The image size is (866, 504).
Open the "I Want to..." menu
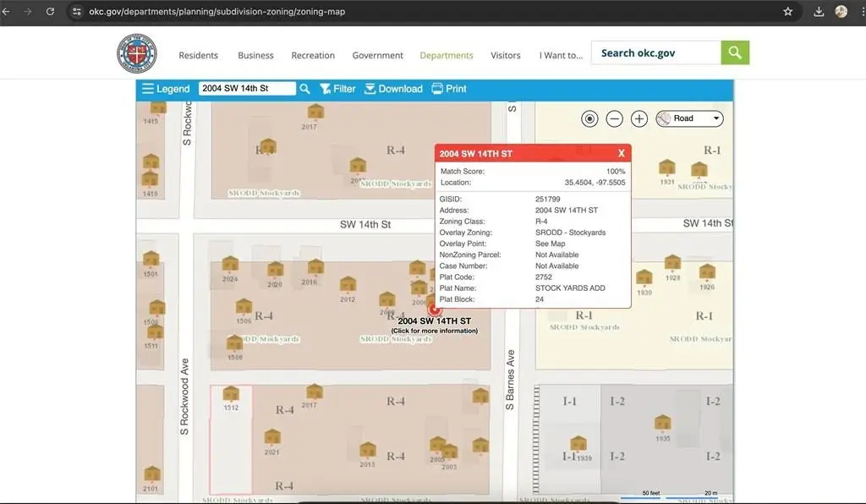561,56
